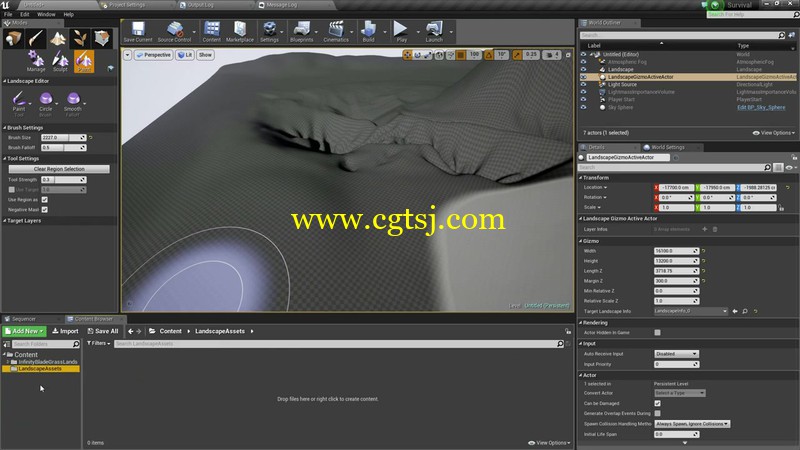Select rotate gizmo mode in viewport
This screenshot has width=800, height=450.
(x=417, y=55)
